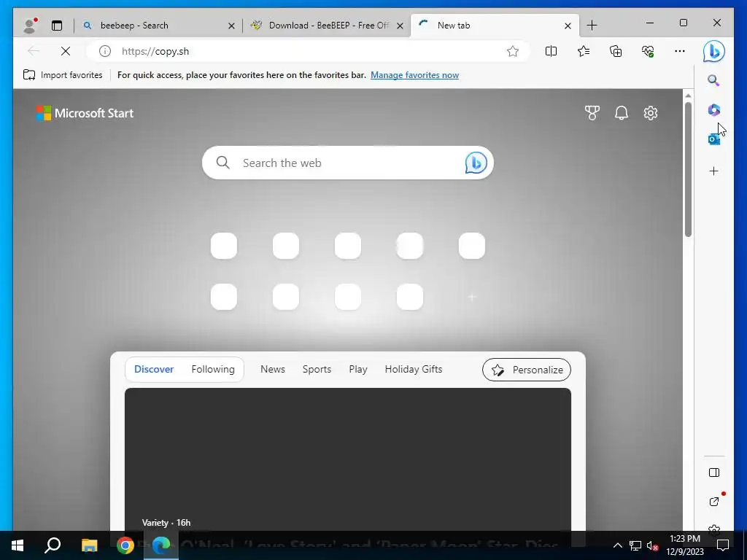Screen dimensions: 747x560
Task: Open the News category
Action: [x=273, y=369]
